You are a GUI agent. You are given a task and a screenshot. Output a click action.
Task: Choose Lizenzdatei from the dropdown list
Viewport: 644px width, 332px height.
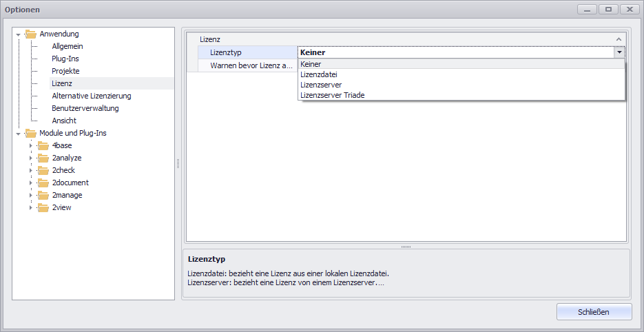(x=318, y=74)
